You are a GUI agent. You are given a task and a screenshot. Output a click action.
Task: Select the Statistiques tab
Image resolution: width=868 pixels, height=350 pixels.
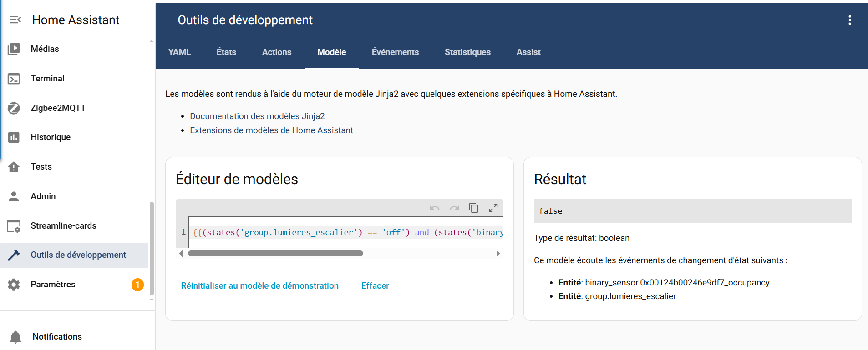pyautogui.click(x=467, y=52)
